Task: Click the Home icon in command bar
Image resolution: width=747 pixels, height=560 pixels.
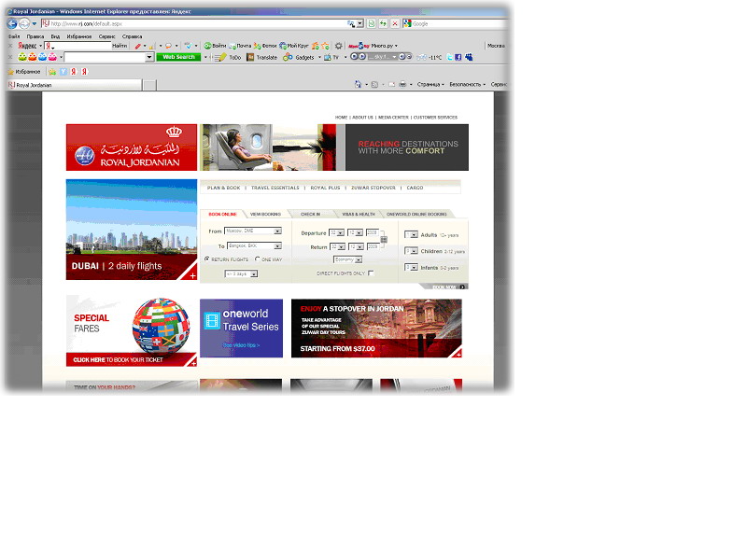Action: [x=358, y=84]
